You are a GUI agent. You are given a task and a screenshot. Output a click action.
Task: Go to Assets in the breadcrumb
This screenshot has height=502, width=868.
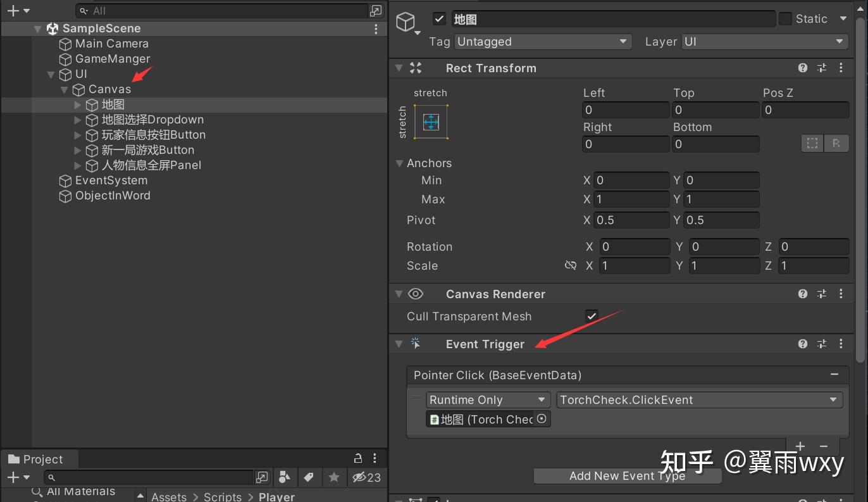click(169, 497)
